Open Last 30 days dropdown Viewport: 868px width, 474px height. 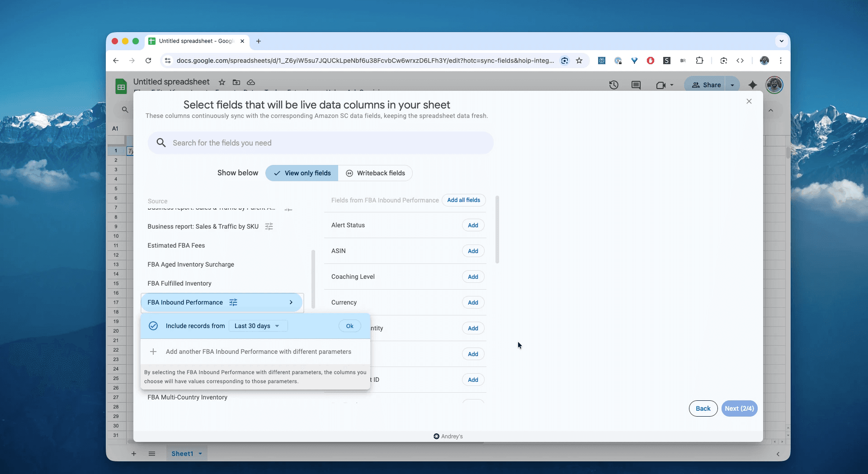coord(258,326)
